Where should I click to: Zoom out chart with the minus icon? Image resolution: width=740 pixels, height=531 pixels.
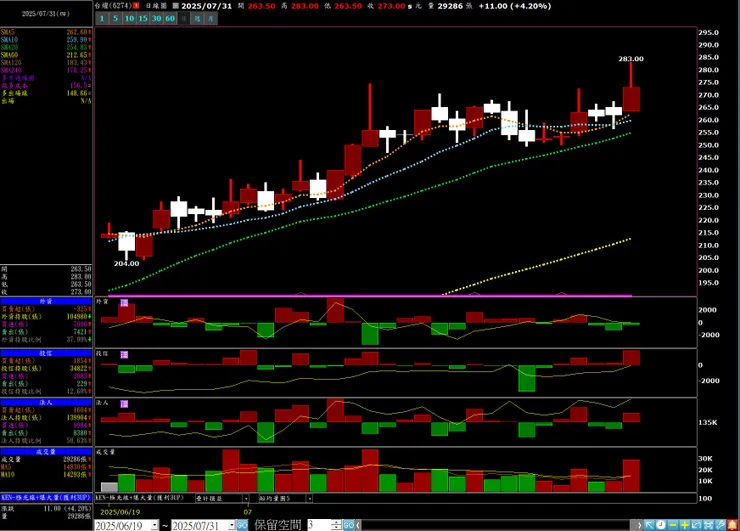click(673, 525)
